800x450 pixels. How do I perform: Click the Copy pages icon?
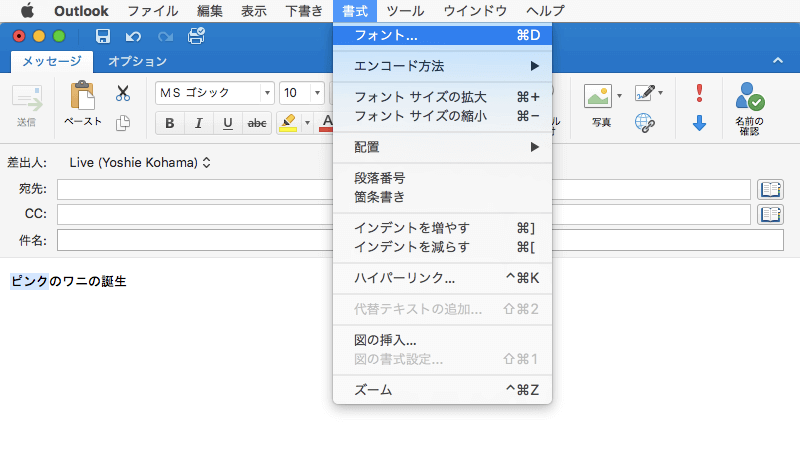pos(122,123)
